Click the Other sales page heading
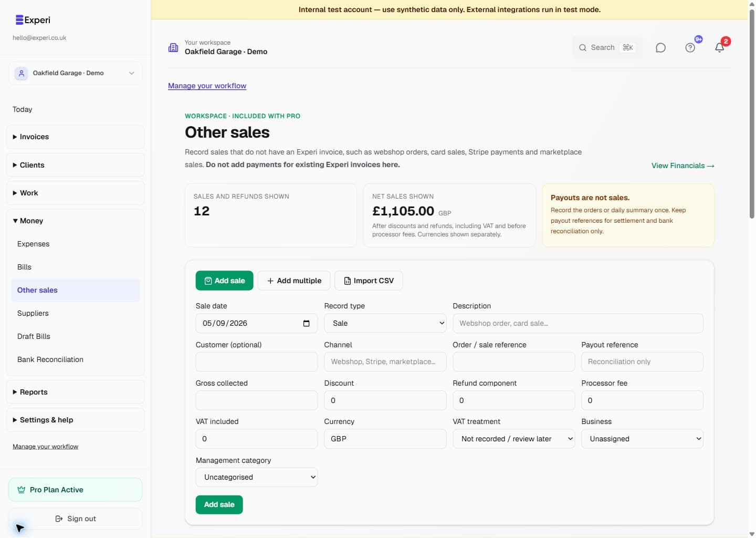Viewport: 756px width, 538px height. [227, 132]
